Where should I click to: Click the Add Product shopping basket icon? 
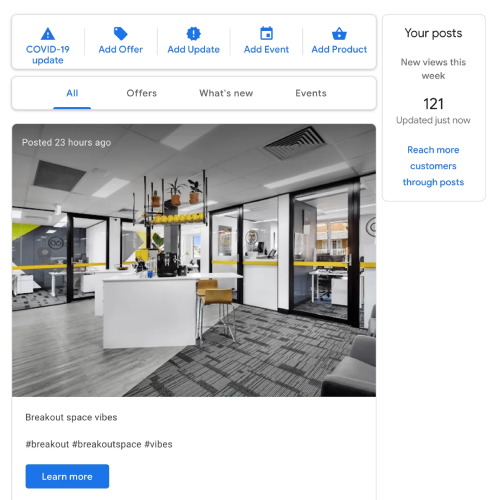point(339,34)
